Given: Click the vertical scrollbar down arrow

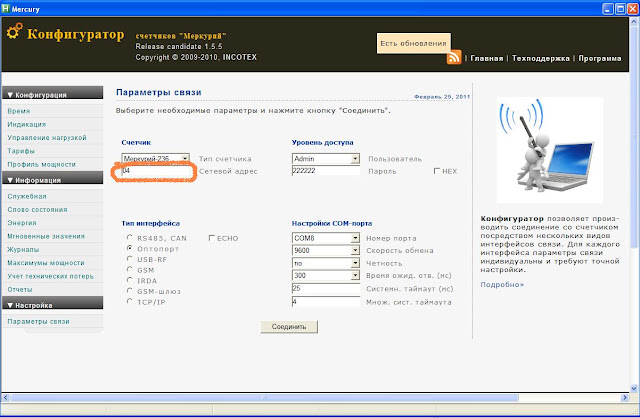Looking at the screenshot, I should (x=634, y=388).
